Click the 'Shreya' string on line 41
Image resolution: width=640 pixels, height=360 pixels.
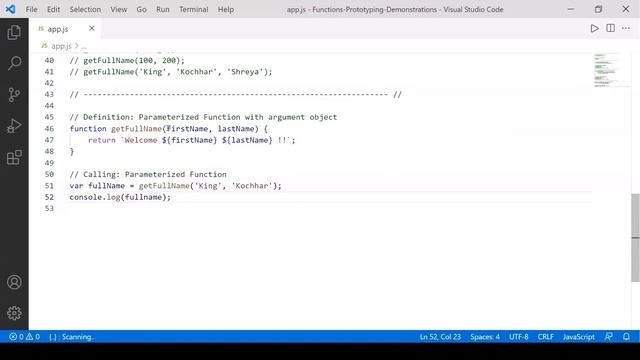pyautogui.click(x=245, y=72)
